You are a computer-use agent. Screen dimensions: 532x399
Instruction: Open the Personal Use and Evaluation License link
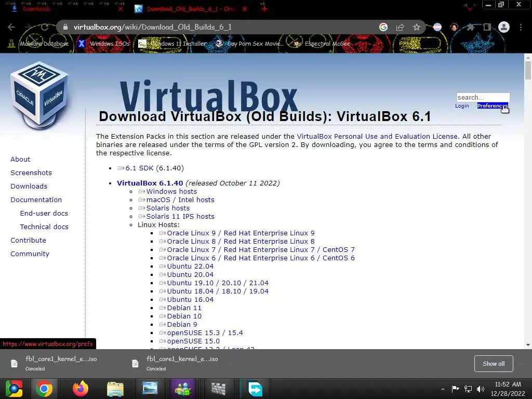coord(377,137)
